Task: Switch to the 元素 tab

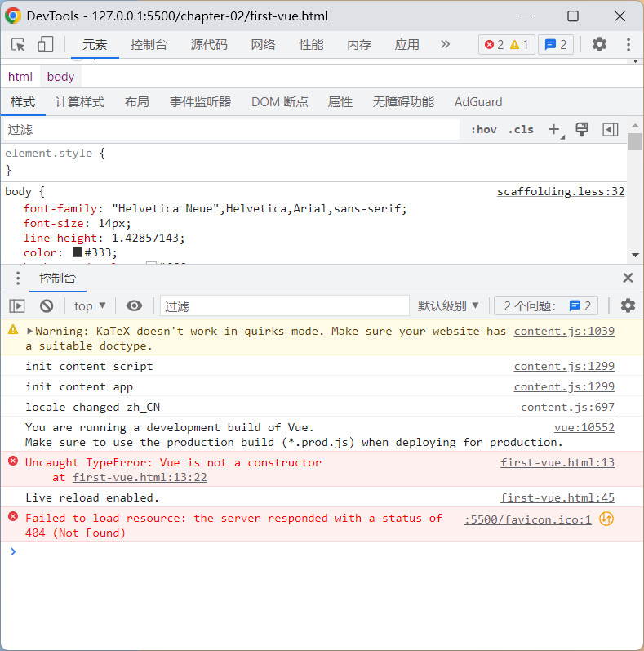Action: (x=95, y=44)
